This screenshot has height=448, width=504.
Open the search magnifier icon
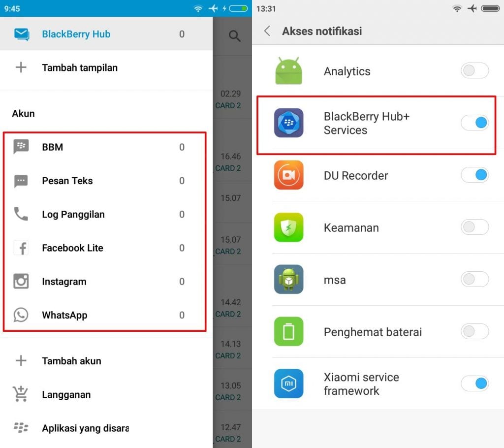click(x=235, y=36)
